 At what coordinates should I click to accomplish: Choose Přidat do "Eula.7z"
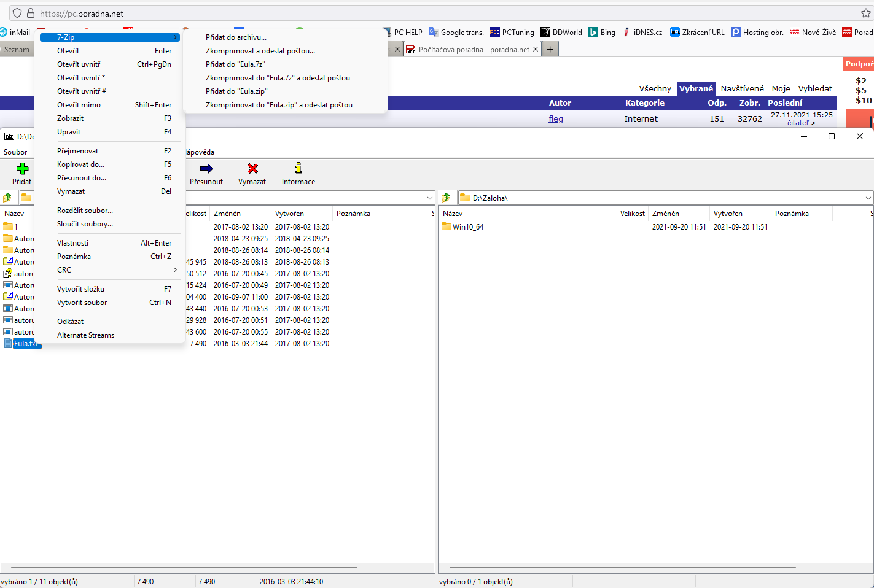(235, 64)
